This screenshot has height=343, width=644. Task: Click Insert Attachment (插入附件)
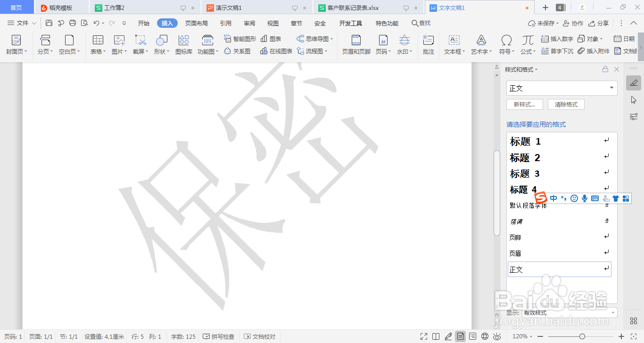pos(594,51)
